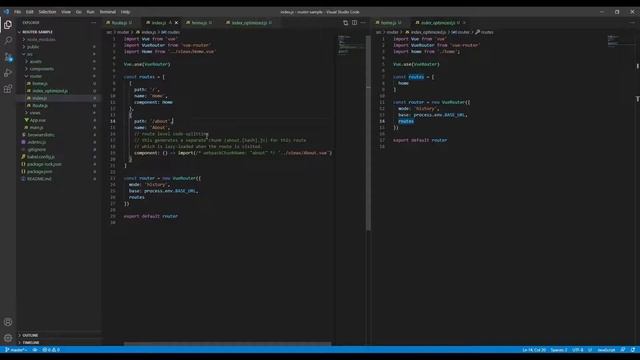Click the left editor horizontal scrollbar
This screenshot has width=640, height=360.
228,344
